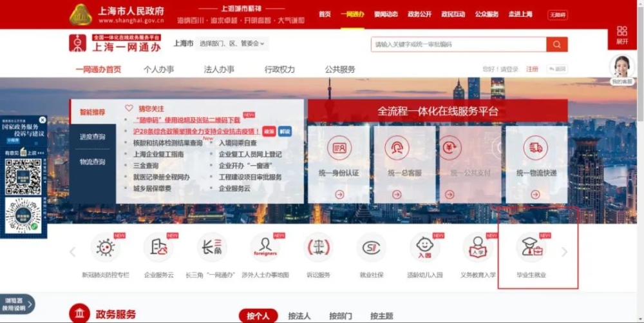Click the orange search magnifier button
This screenshot has height=323, width=644.
(556, 44)
